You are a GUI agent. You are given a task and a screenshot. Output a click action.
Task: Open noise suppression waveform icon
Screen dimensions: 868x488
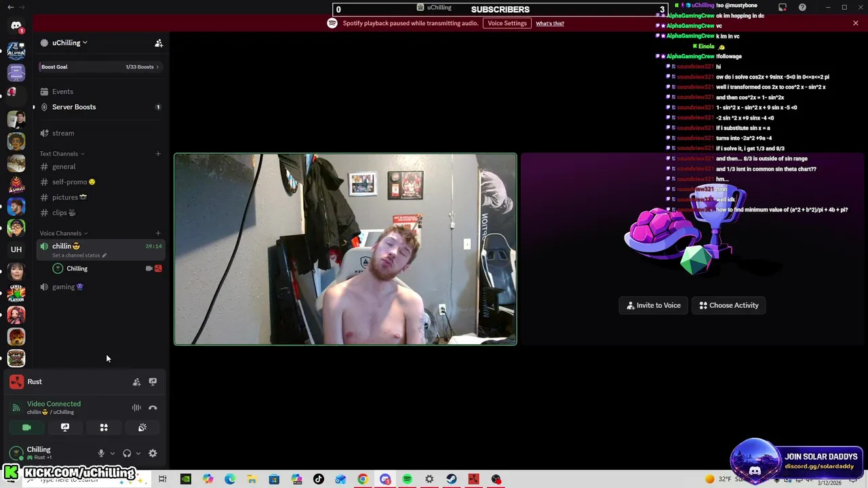[136, 407]
